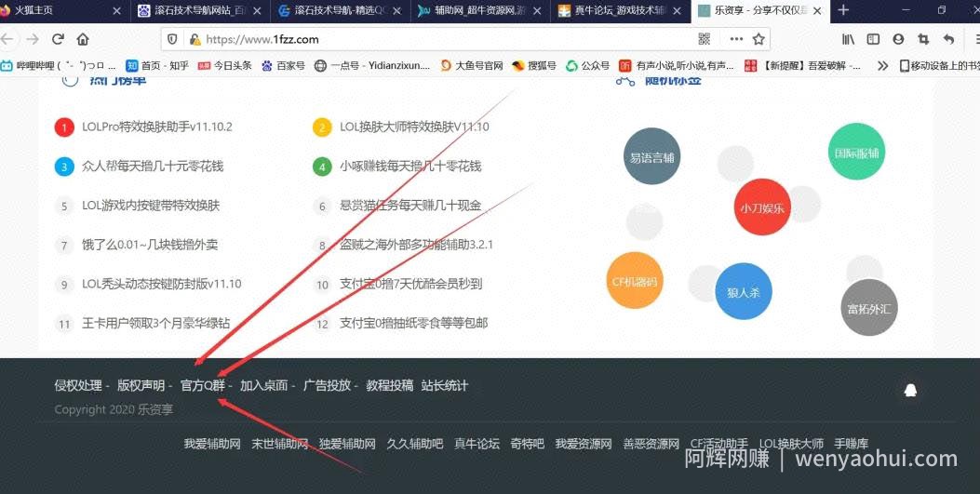The height and width of the screenshot is (494, 980).
Task: Click the 易语言辅 tag bubble
Action: point(651,156)
